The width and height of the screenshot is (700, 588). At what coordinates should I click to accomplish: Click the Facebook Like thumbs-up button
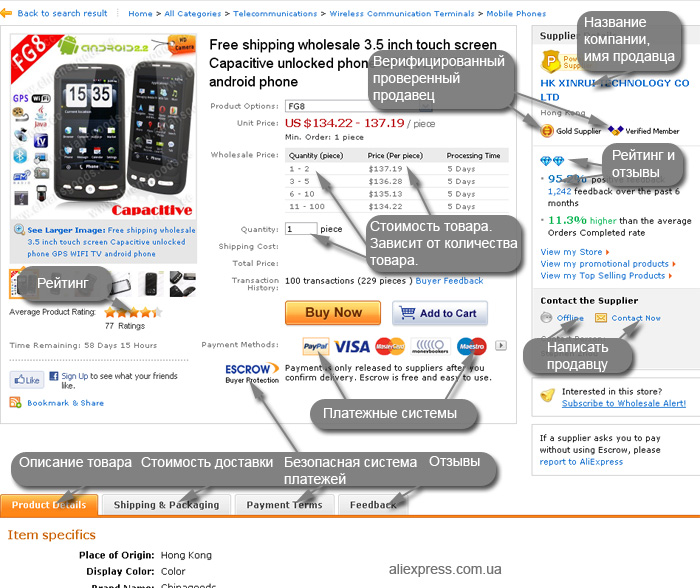pos(27,380)
